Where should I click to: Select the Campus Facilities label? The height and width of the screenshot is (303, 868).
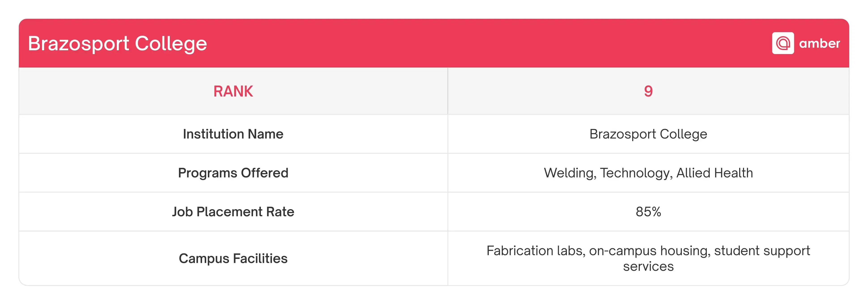tap(233, 258)
